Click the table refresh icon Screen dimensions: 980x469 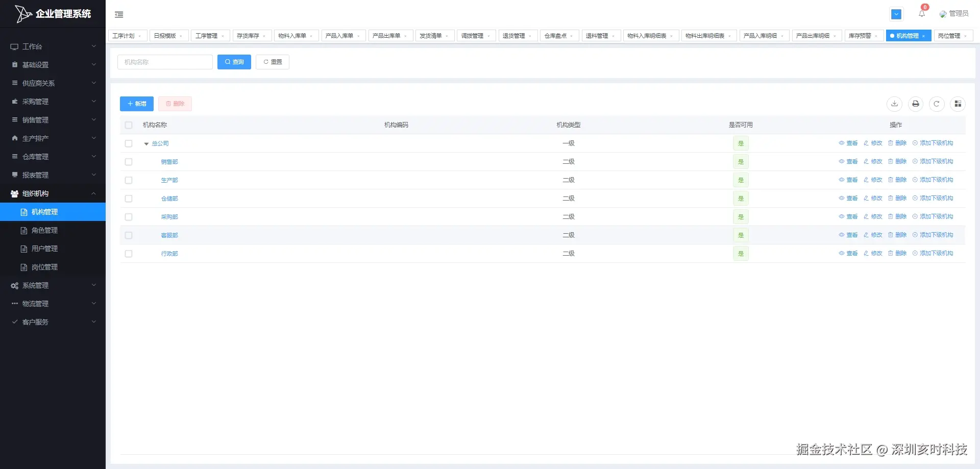(937, 104)
